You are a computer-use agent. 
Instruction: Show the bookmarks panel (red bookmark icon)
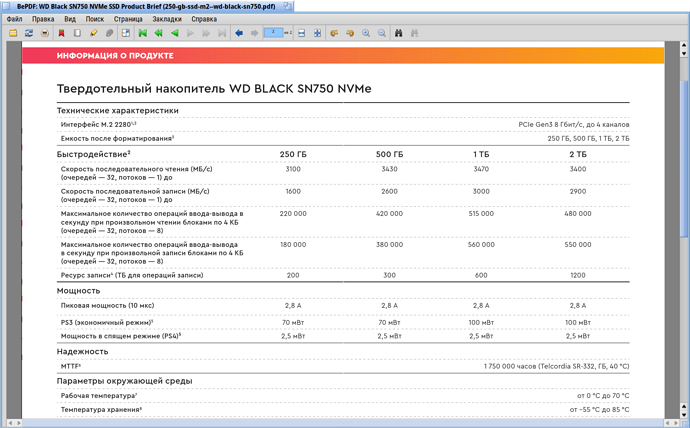coord(62,33)
